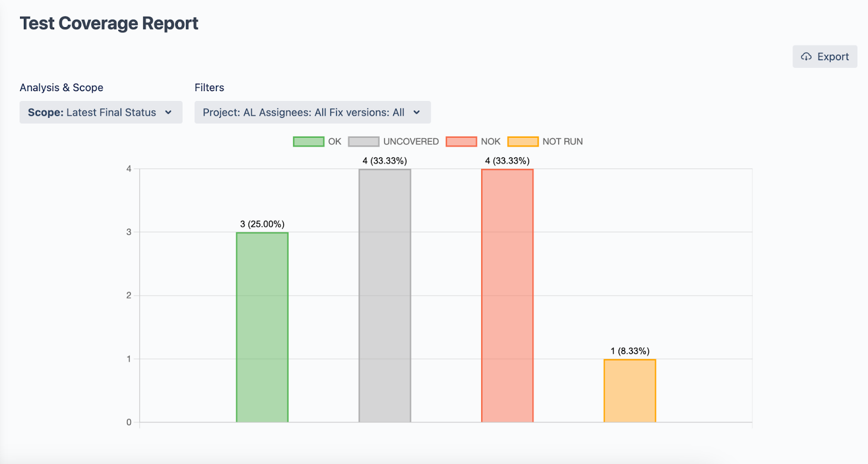Toggle the NOT RUN legend orange swatch
The height and width of the screenshot is (464, 868).
[523, 142]
